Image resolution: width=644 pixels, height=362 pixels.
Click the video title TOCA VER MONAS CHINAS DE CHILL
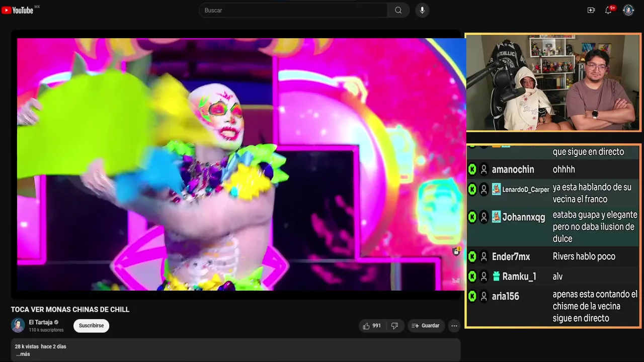point(70,310)
